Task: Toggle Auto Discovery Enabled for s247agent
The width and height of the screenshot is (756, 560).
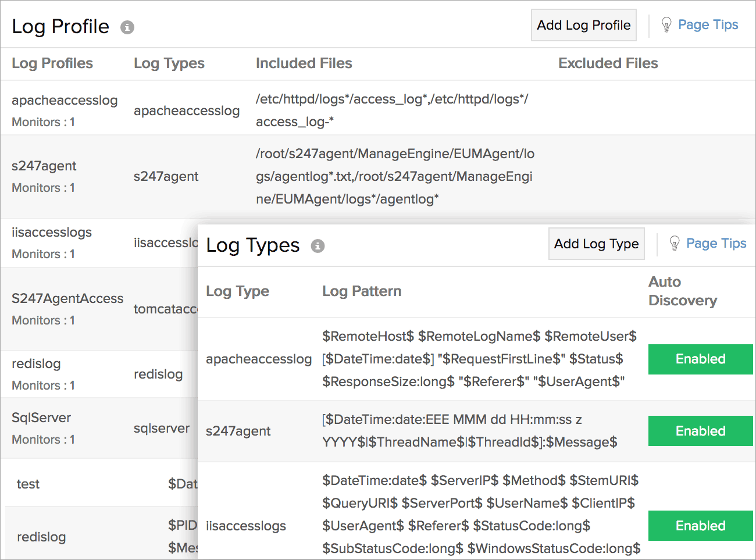Action: click(x=700, y=431)
